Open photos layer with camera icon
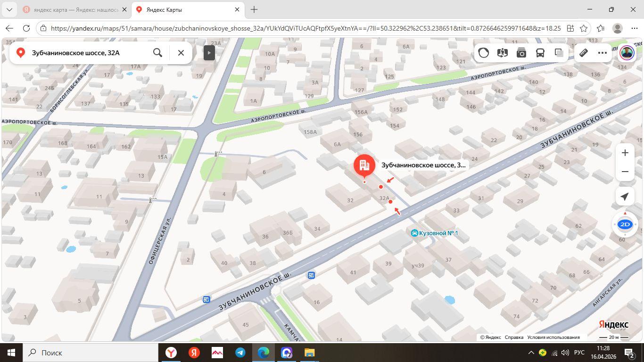The width and height of the screenshot is (644, 362). 521,53
